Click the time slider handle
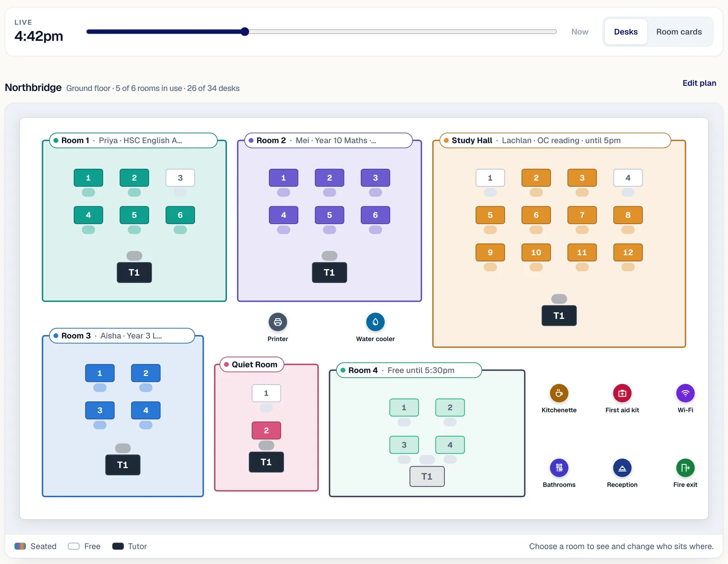This screenshot has width=728, height=564. click(245, 31)
